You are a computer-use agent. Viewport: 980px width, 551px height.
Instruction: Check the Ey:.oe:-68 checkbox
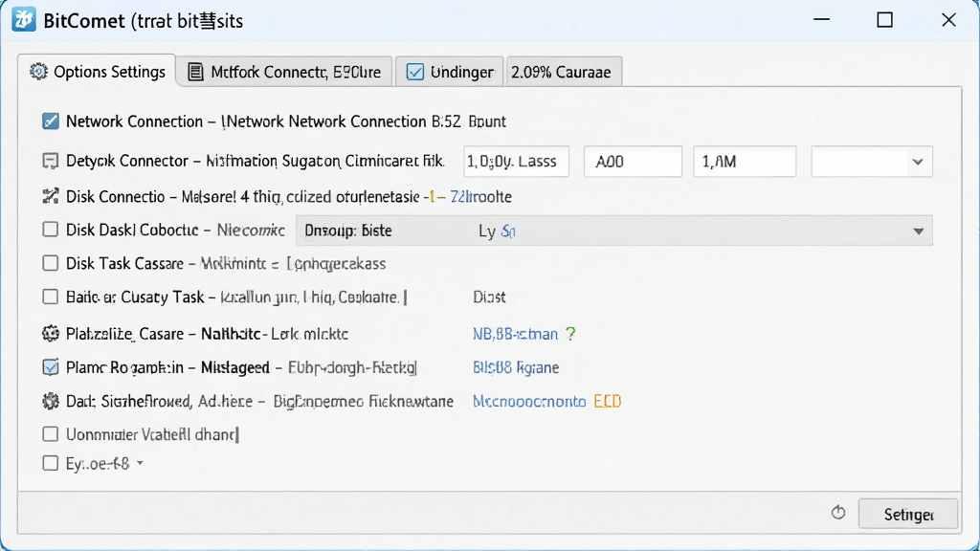(50, 463)
